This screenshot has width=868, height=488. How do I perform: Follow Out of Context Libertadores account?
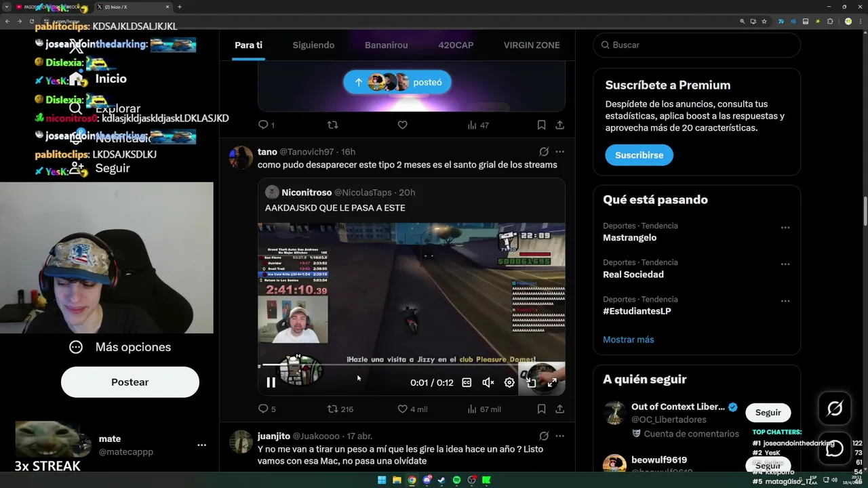(768, 412)
